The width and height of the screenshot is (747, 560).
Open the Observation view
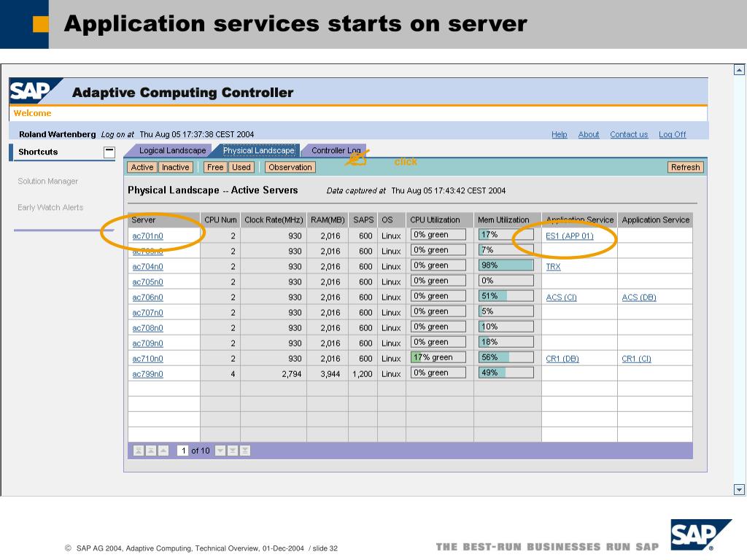[x=290, y=167]
